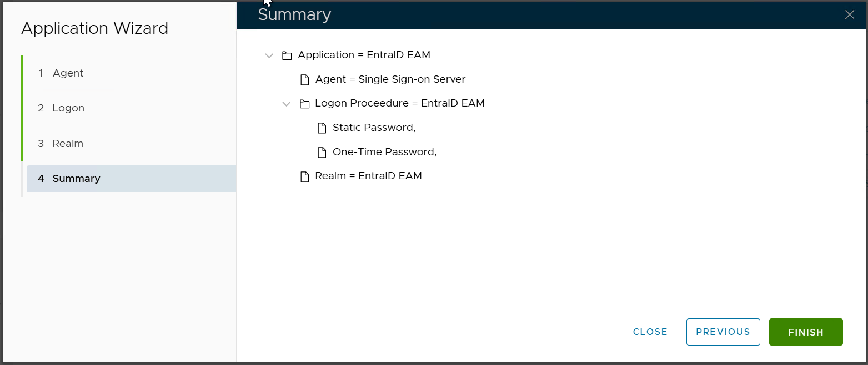Screen dimensions: 868x365
Task: Select the One-Time Password tree entry
Action: coord(384,152)
